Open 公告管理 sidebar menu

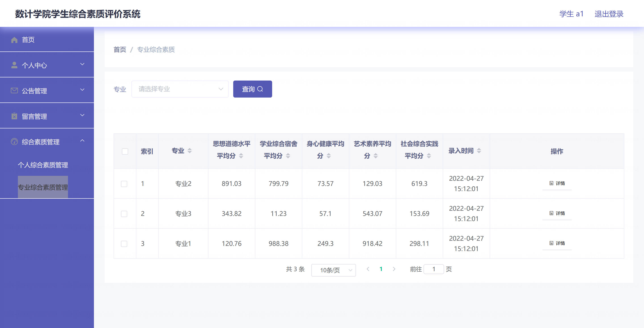(47, 90)
